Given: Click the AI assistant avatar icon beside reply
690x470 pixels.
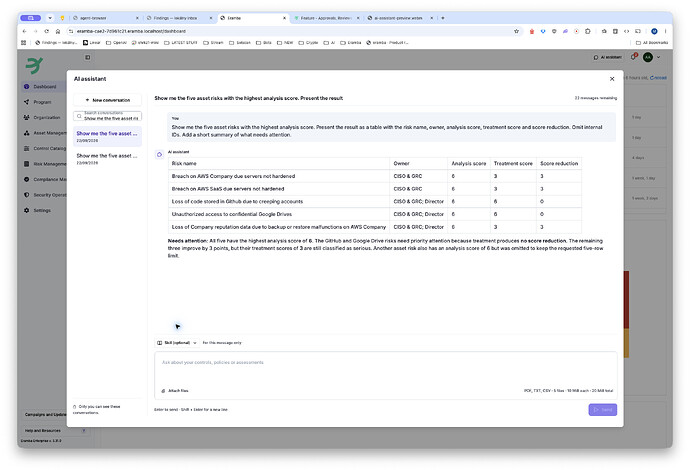Looking at the screenshot, I should pyautogui.click(x=159, y=154).
